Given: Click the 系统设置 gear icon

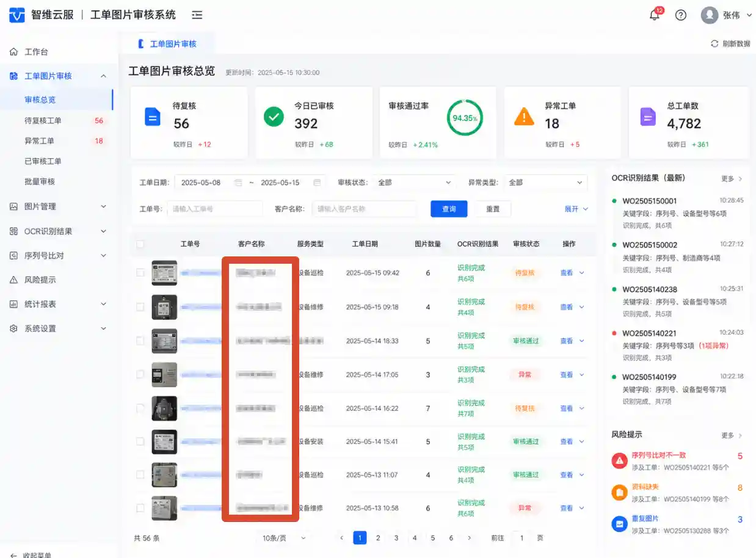Looking at the screenshot, I should pyautogui.click(x=13, y=328).
